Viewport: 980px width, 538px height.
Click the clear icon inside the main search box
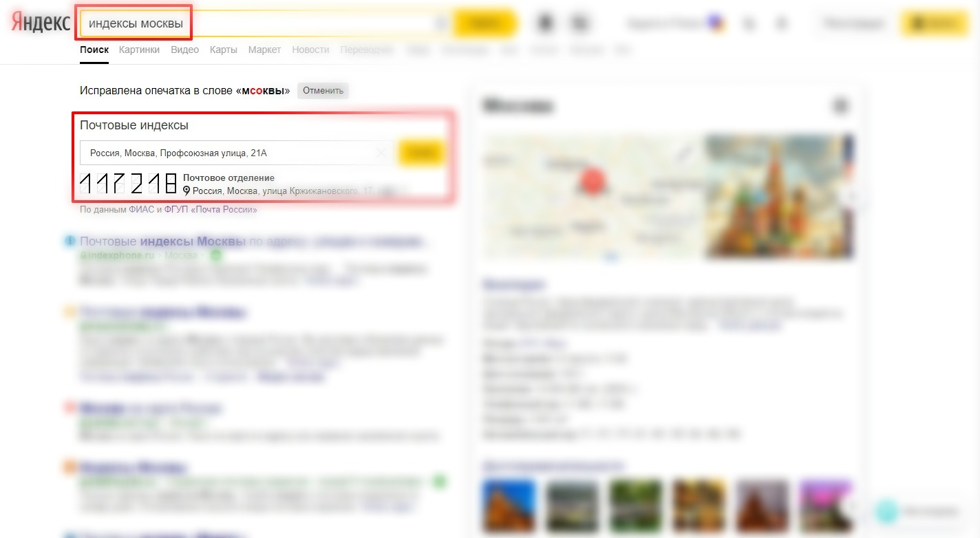(440, 23)
